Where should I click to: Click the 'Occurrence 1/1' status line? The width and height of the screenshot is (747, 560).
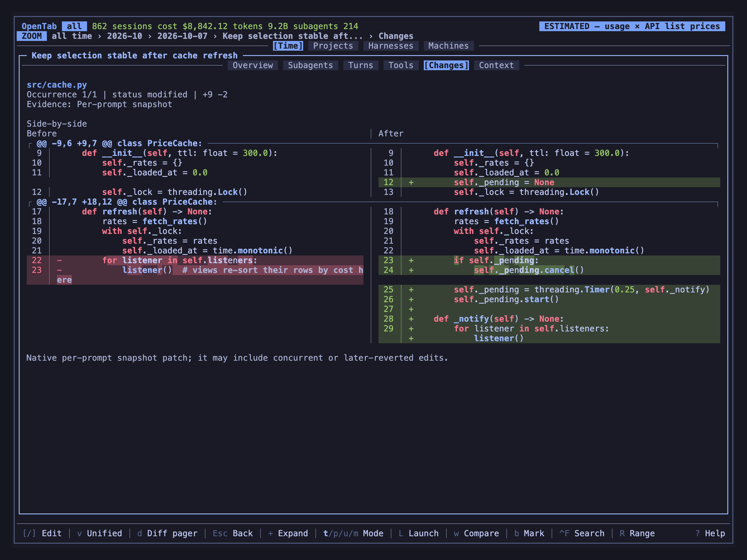(127, 94)
